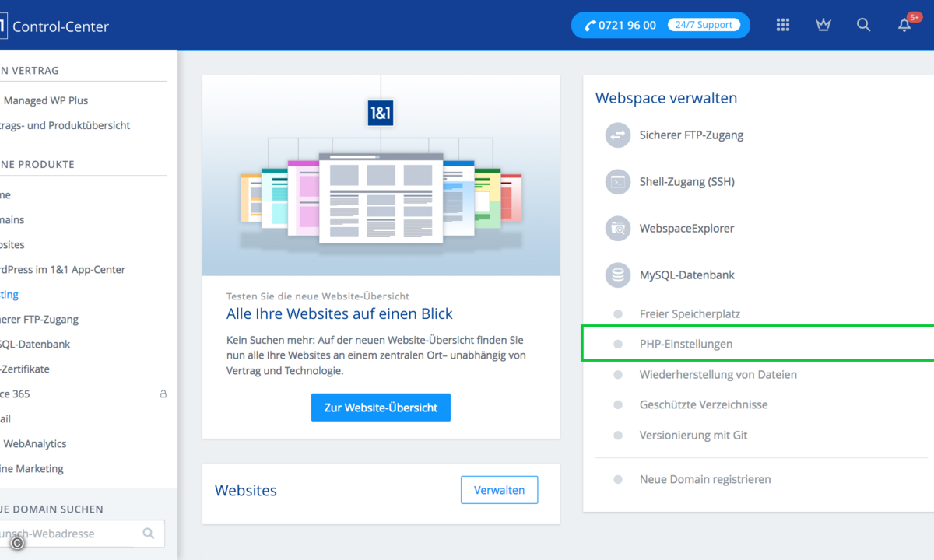934x560 pixels.
Task: Open Domains in sidebar
Action: point(12,220)
